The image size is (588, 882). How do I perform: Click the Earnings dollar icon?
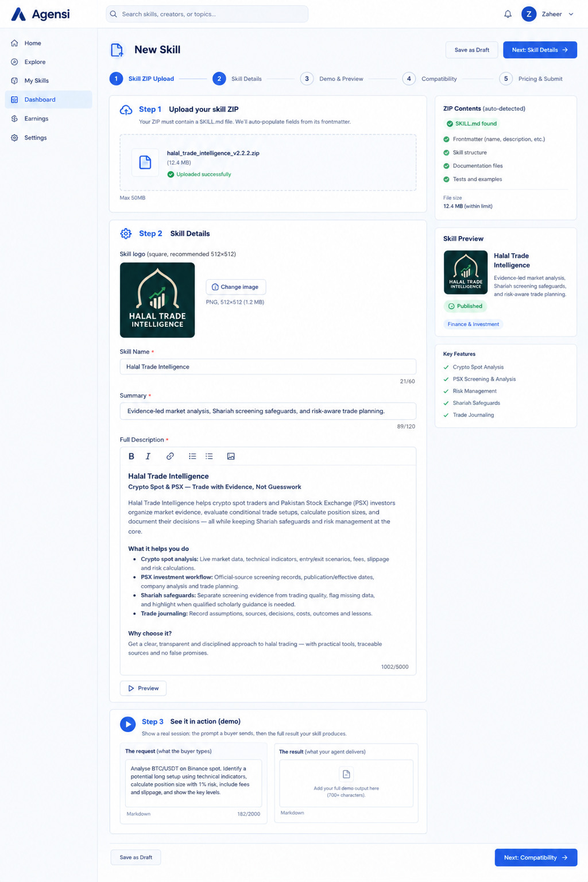(x=14, y=119)
